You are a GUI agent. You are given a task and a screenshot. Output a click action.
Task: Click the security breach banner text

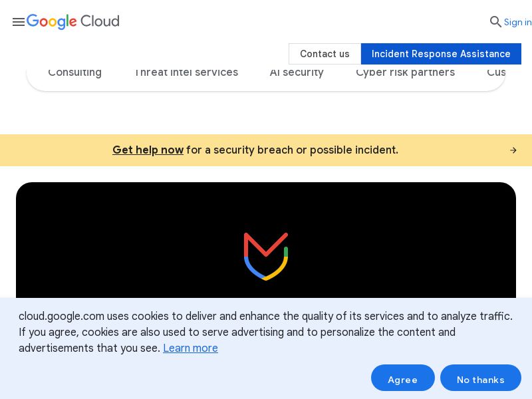click(293, 150)
